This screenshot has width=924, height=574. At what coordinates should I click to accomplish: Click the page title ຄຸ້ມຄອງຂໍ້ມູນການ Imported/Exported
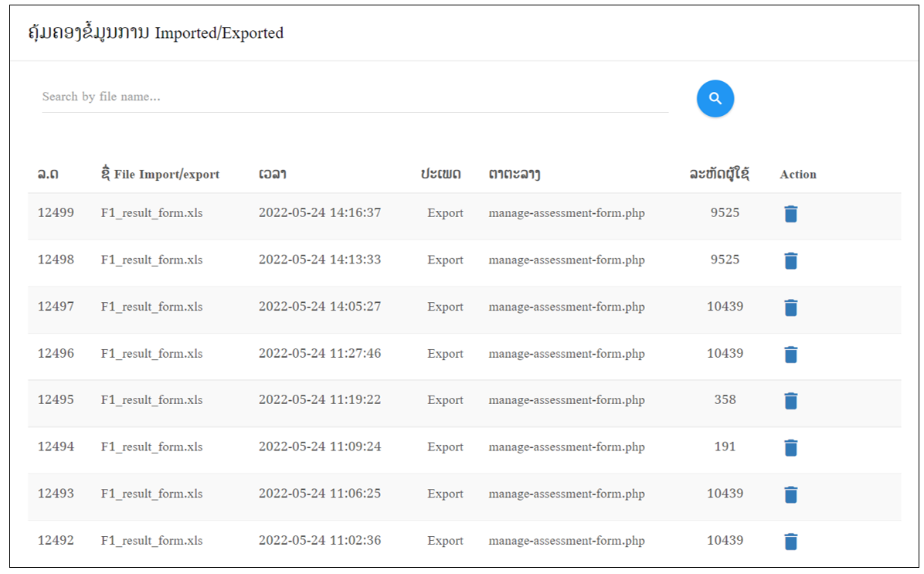click(155, 33)
